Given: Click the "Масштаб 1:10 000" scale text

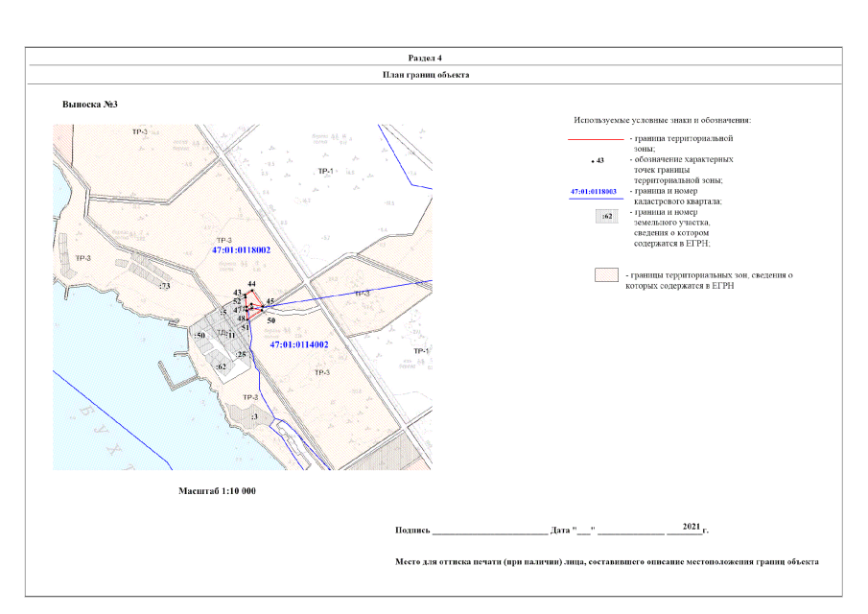Looking at the screenshot, I should [218, 490].
